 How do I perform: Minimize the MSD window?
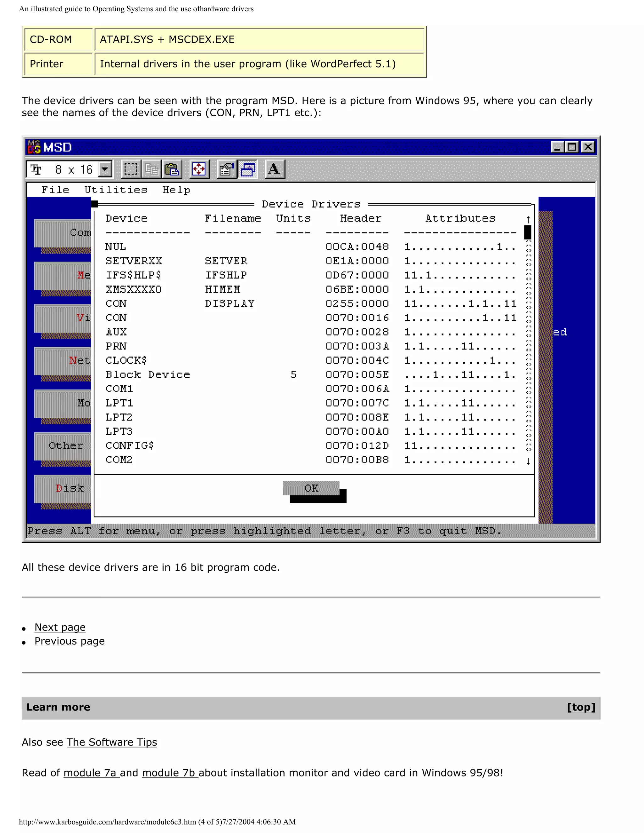coord(558,147)
